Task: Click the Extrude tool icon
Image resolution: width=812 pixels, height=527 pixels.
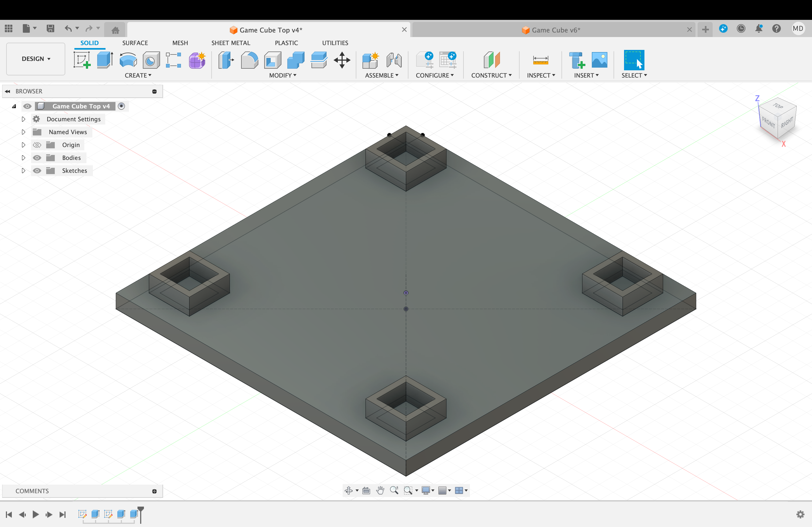Action: 105,60
